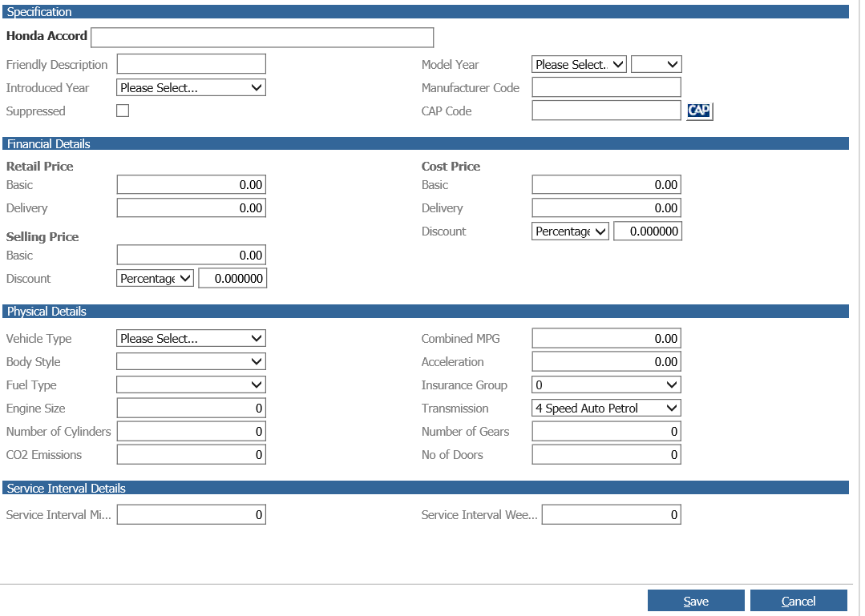Click the CAP Code text field
The width and height of the screenshot is (865, 616).
tap(605, 111)
